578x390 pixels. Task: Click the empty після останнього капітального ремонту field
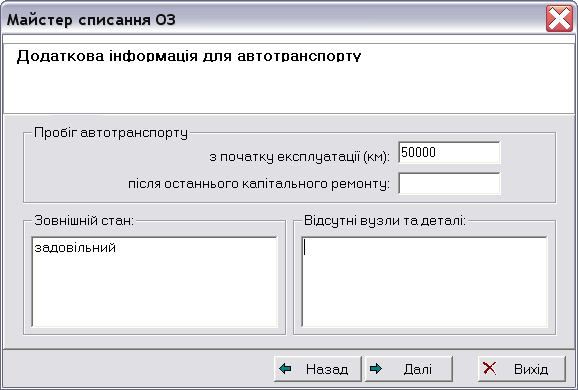pos(449,183)
